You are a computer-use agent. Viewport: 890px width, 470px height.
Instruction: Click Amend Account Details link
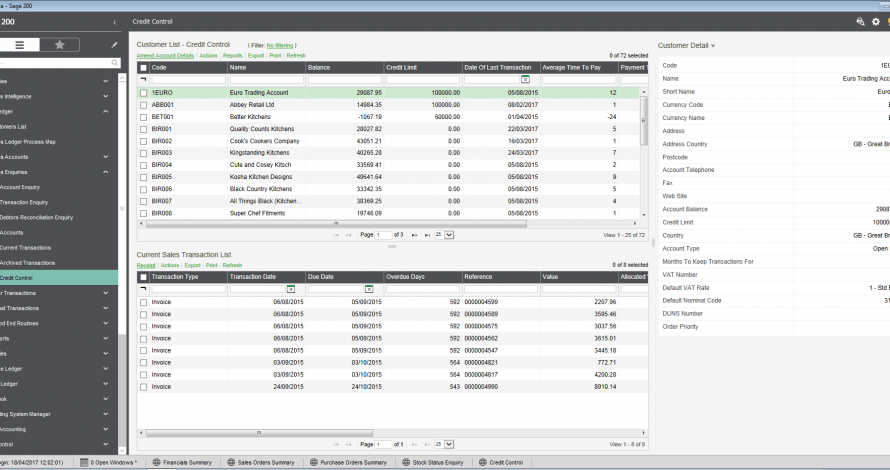[165, 56]
